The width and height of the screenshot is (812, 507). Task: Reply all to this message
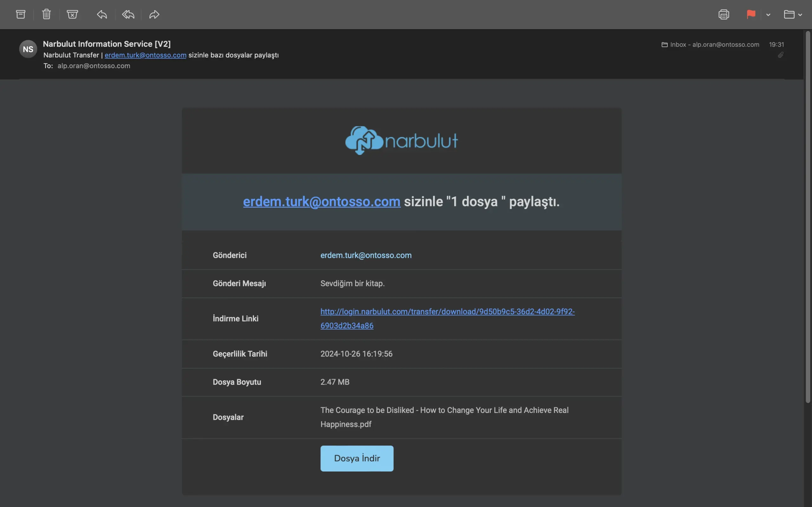tap(128, 15)
